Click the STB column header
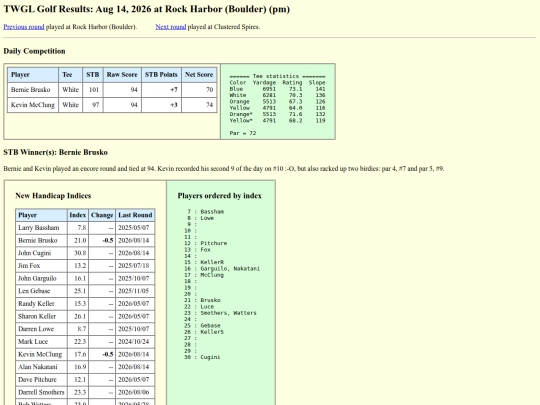540x405 pixels. coord(93,75)
